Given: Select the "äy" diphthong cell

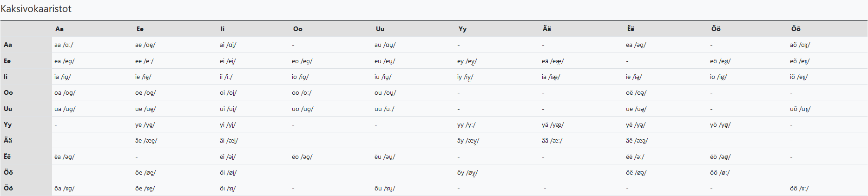Looking at the screenshot, I should pos(468,141).
